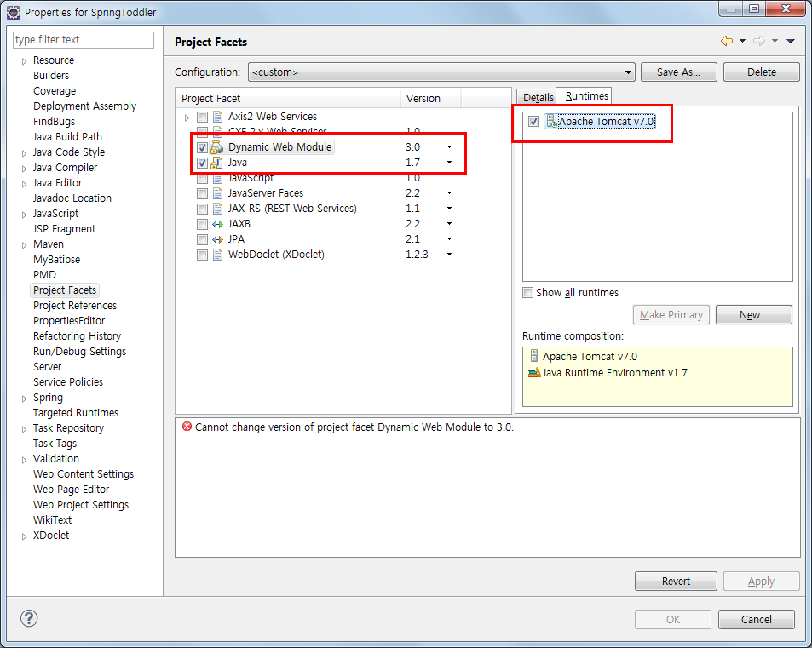This screenshot has height=648, width=812.
Task: Click the Dynamic Web Module facet icon
Action: click(217, 147)
